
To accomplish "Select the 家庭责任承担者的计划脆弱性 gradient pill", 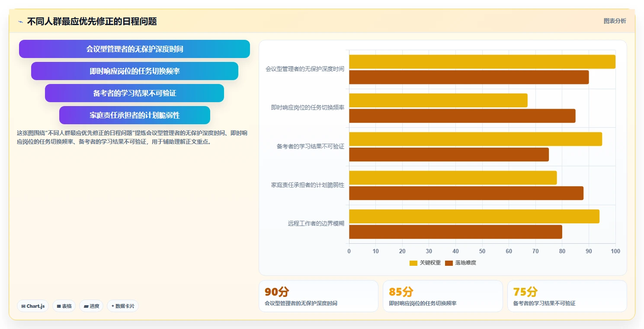I will pos(135,115).
